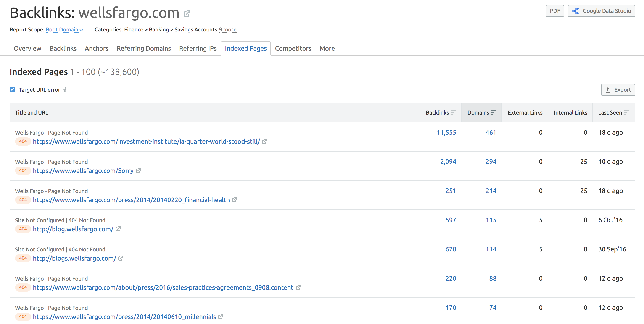
Task: Click backlinks count 11,555
Action: click(446, 132)
